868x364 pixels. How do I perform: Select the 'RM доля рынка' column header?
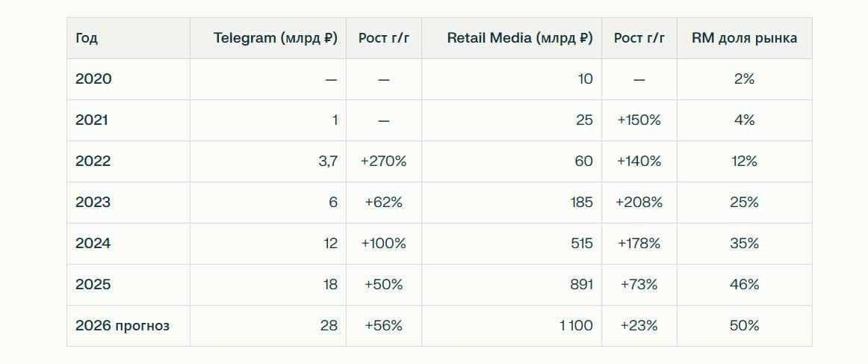(x=745, y=38)
